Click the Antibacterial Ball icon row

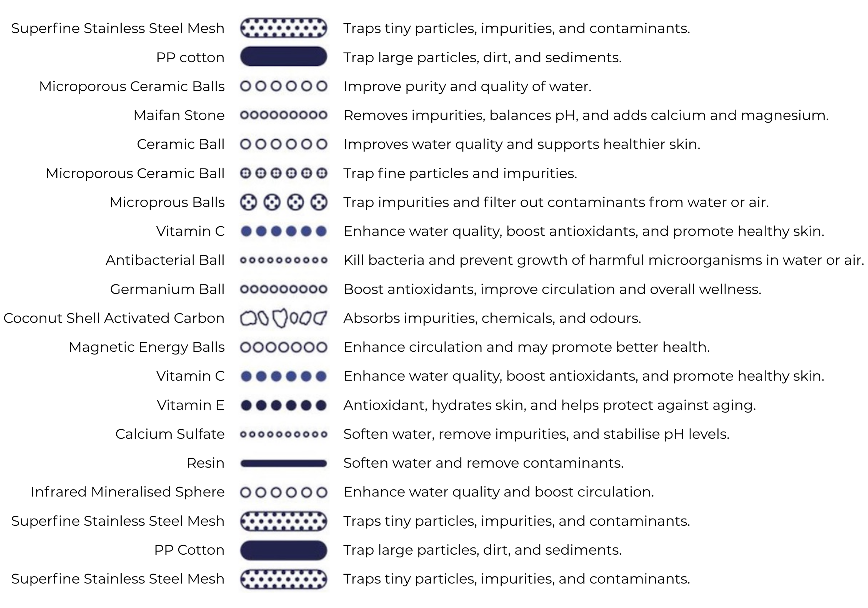point(284,260)
